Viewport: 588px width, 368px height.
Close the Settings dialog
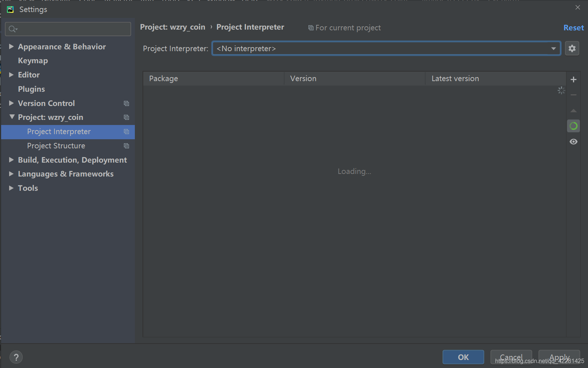pos(577,7)
